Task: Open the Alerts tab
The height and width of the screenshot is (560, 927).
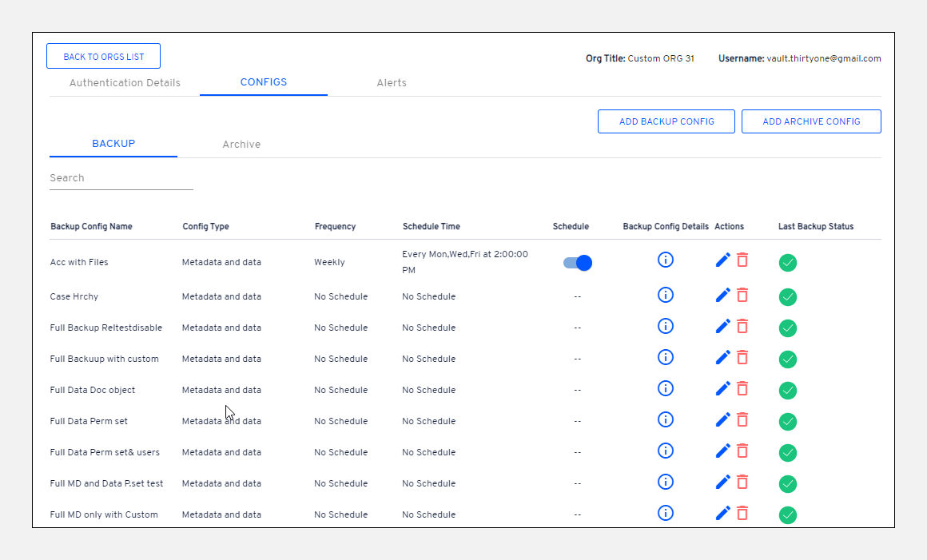Action: coord(392,83)
